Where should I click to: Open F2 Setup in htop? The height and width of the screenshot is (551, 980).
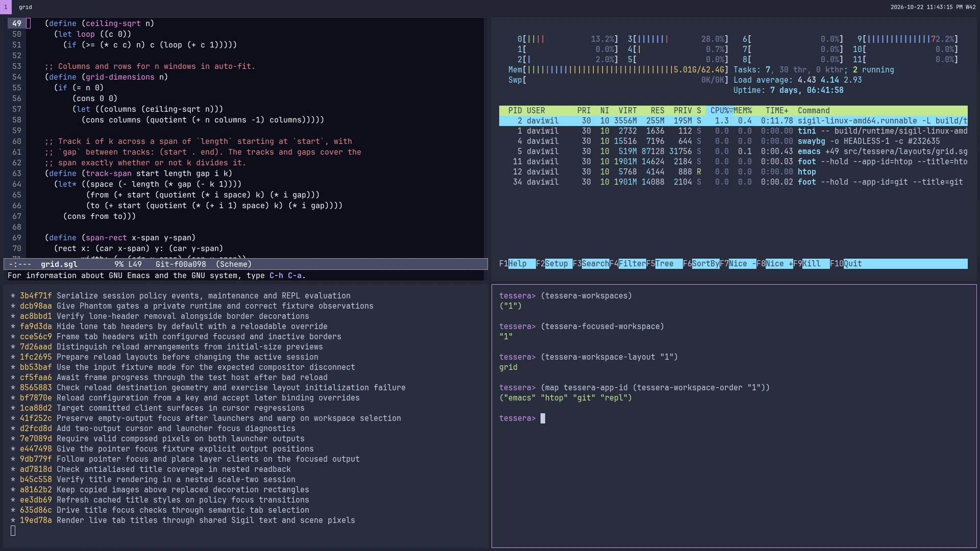click(554, 264)
